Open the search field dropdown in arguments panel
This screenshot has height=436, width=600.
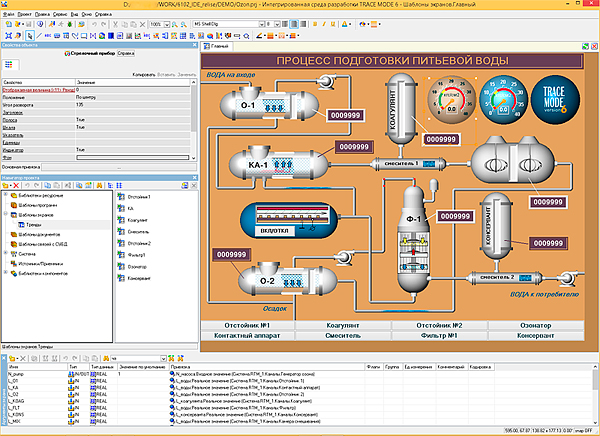pos(163,359)
